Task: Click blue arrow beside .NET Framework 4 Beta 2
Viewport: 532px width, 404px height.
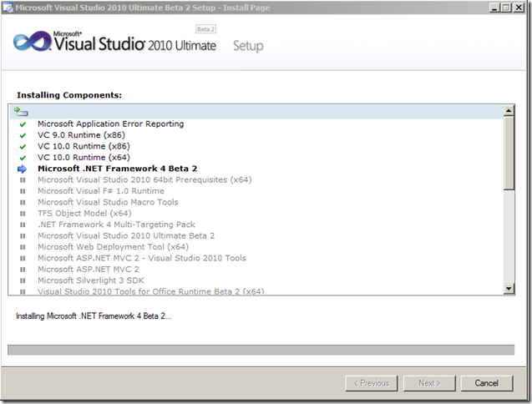Action: pos(22,169)
